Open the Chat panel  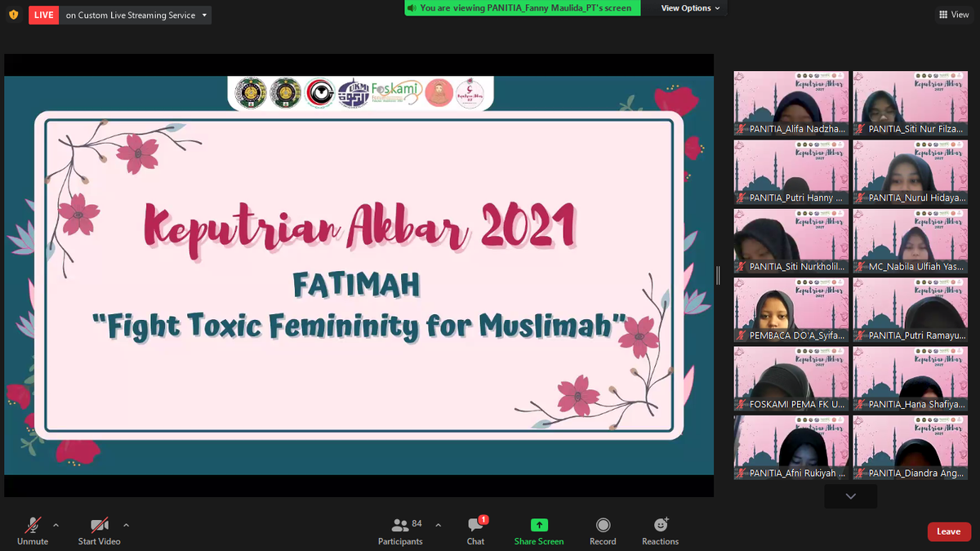(x=475, y=525)
